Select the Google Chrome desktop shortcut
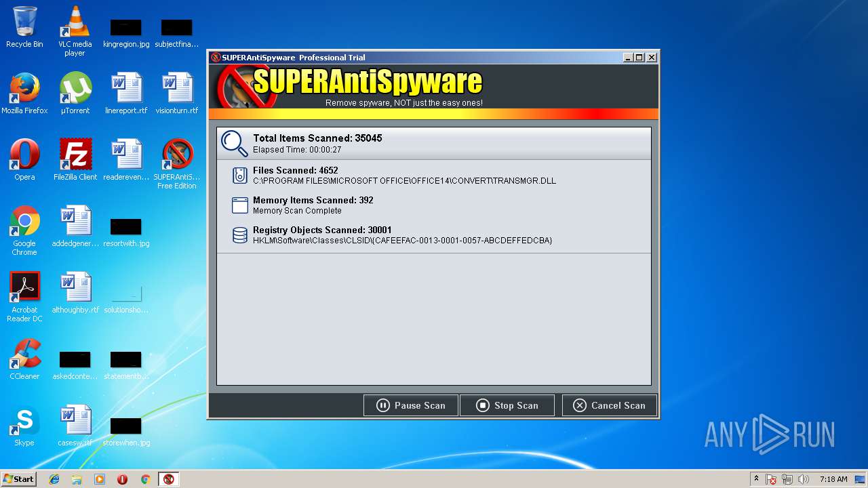 point(24,230)
